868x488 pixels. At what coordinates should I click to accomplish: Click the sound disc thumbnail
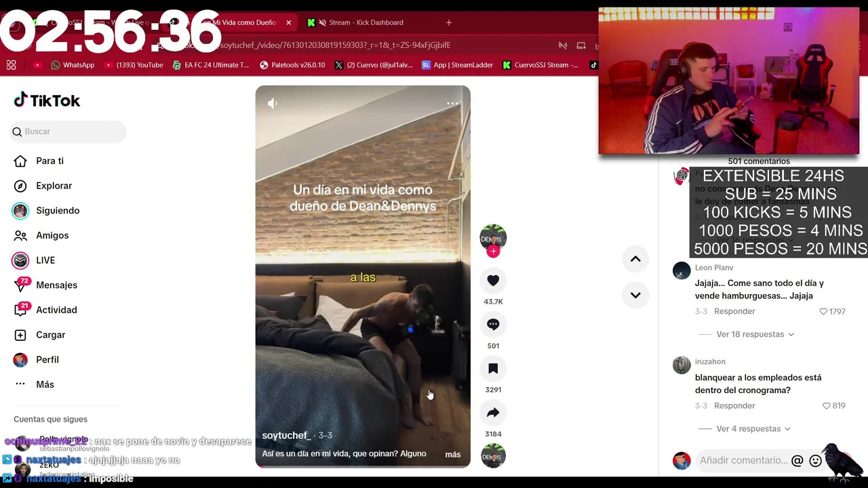493,455
